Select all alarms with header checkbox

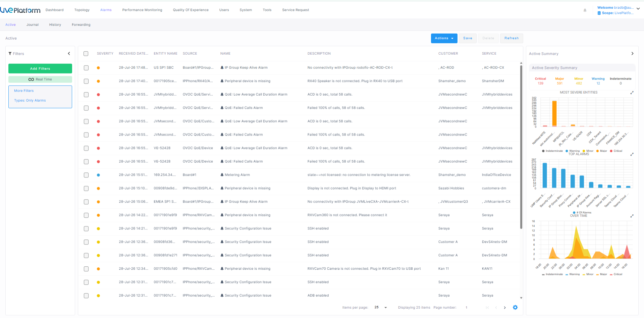86,54
